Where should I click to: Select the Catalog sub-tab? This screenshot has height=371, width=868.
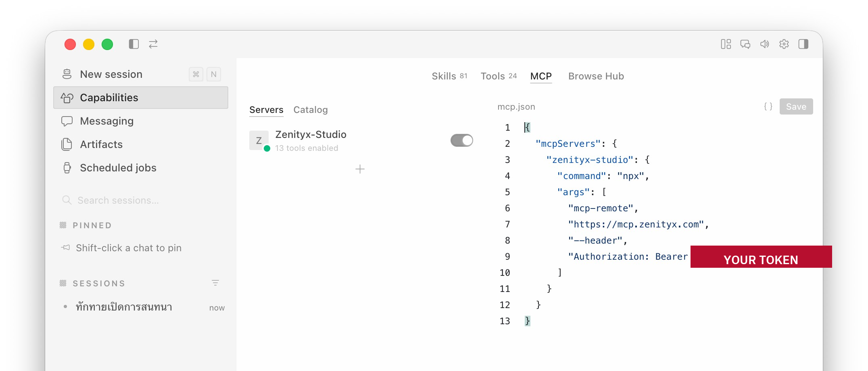pos(311,110)
